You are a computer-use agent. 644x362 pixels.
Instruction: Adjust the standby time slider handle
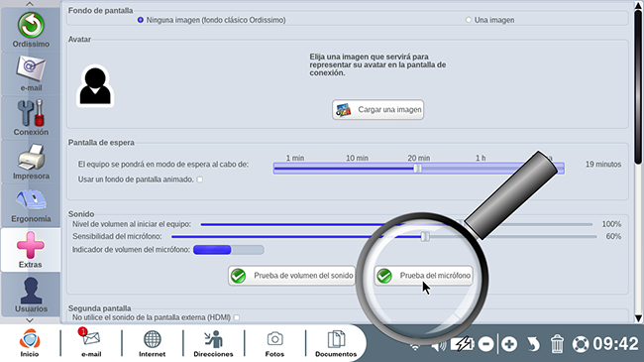pyautogui.click(x=417, y=169)
